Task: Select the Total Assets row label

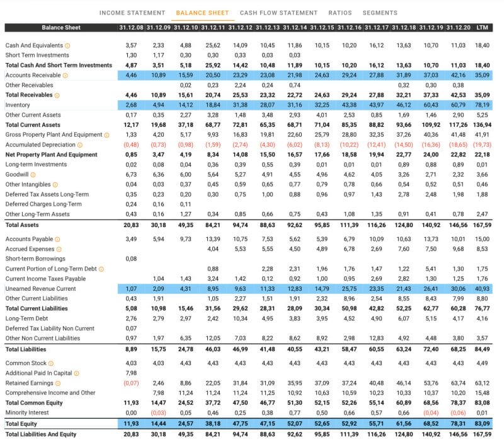Action: (x=22, y=225)
